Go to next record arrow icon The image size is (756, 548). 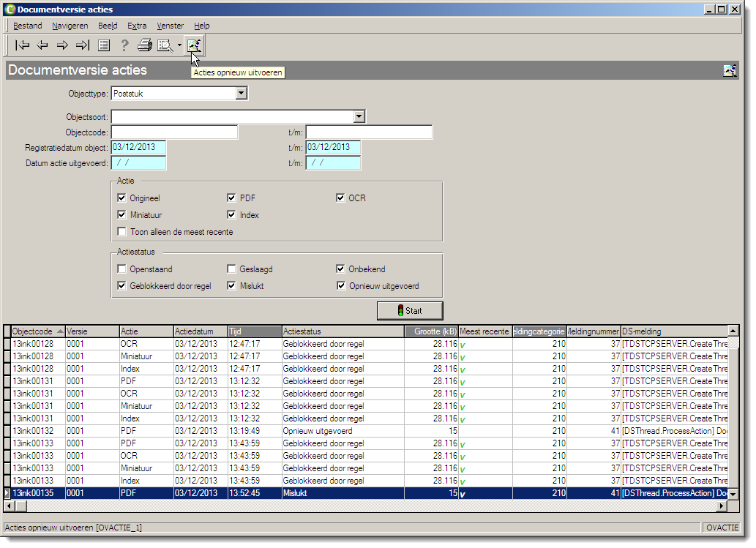(x=62, y=45)
